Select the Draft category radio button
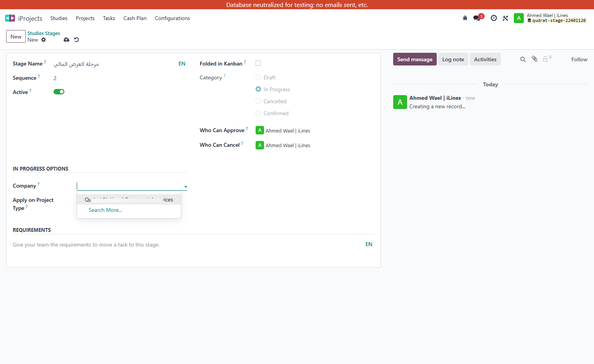The image size is (594, 364). [x=258, y=77]
